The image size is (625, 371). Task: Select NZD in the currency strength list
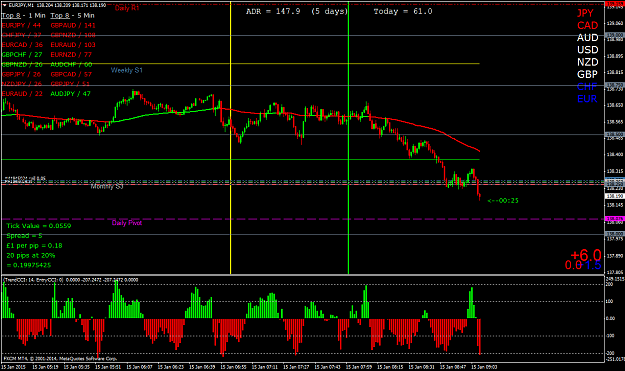pos(588,62)
